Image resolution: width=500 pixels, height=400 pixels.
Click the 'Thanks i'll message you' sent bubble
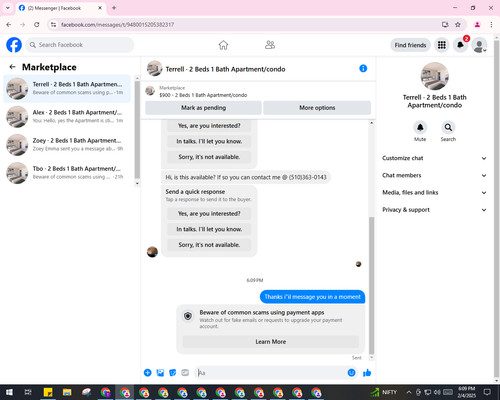[x=312, y=297]
